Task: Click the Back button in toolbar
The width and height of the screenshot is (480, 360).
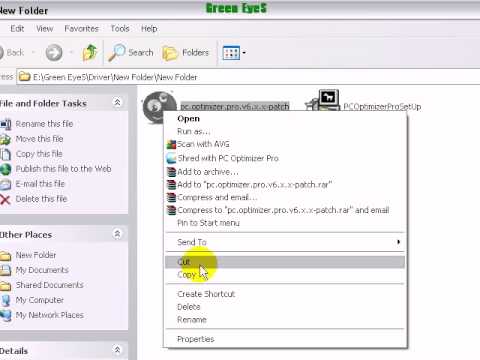Action: [x=12, y=53]
